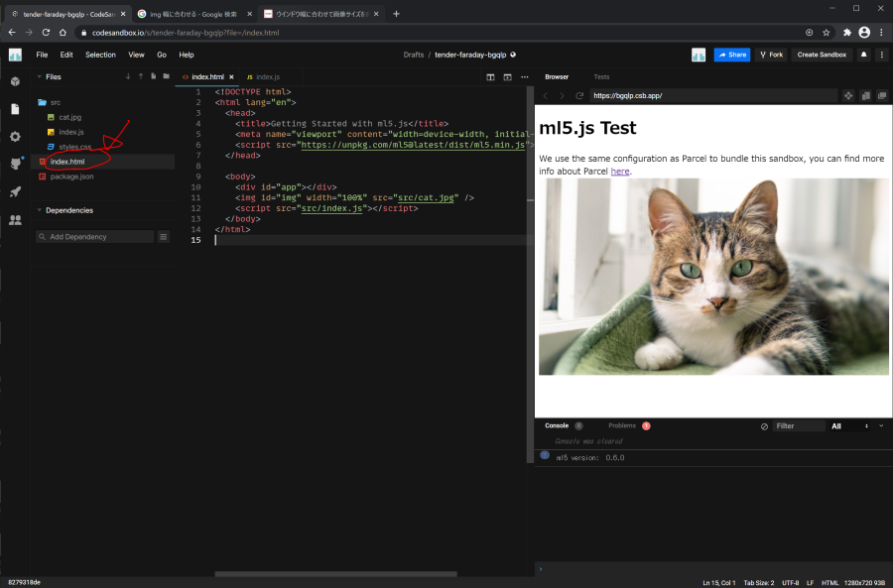Image resolution: width=893 pixels, height=588 pixels.
Task: Open the Selection menu
Action: [100, 55]
